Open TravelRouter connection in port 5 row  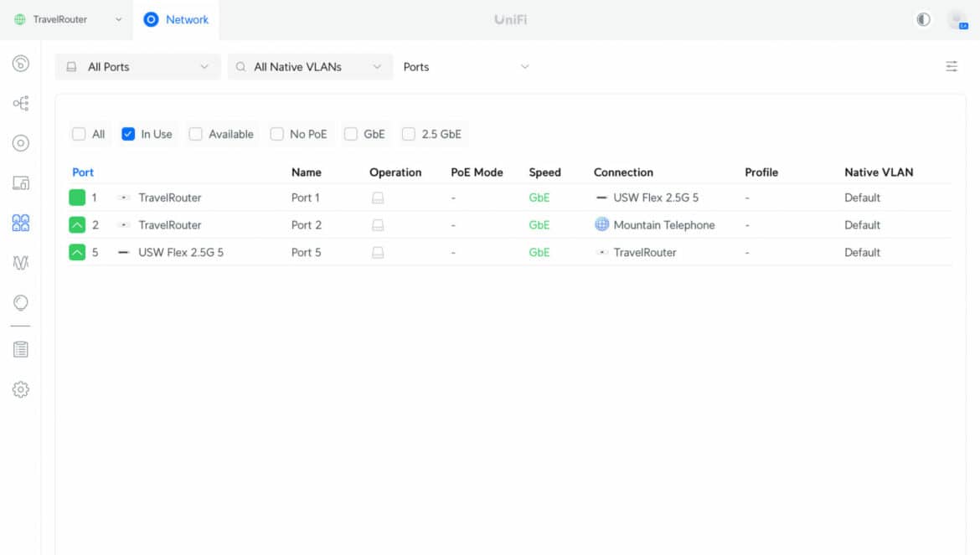pyautogui.click(x=644, y=252)
